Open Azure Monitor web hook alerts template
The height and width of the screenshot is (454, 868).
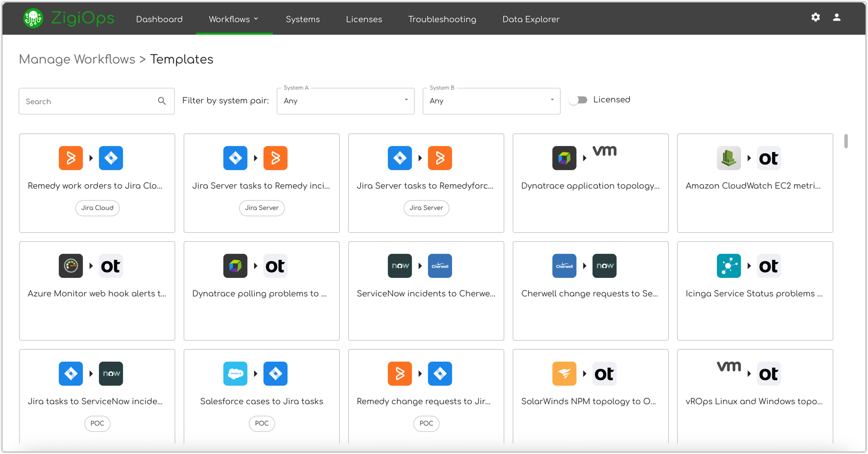click(97, 293)
